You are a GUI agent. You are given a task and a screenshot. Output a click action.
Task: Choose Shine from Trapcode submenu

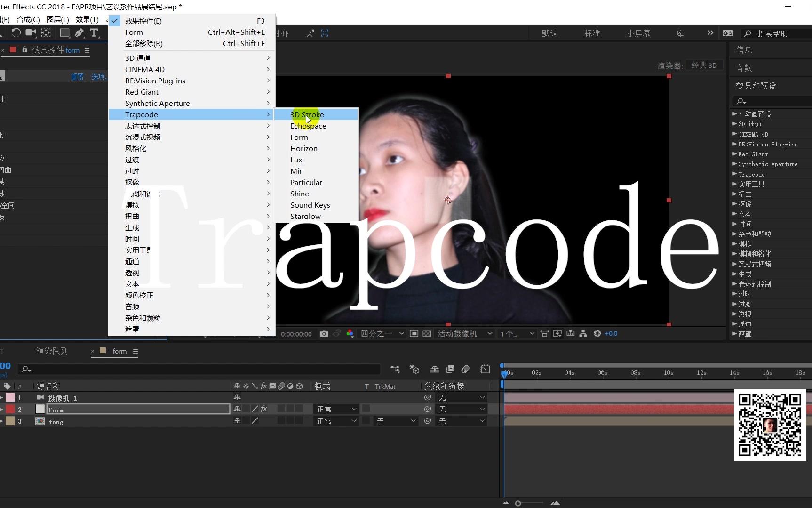click(316, 194)
